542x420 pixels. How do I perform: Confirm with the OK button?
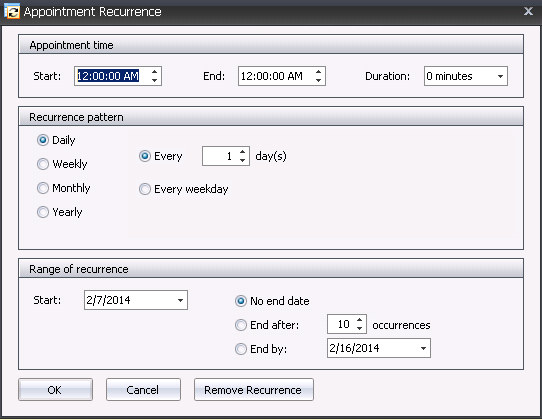point(55,390)
